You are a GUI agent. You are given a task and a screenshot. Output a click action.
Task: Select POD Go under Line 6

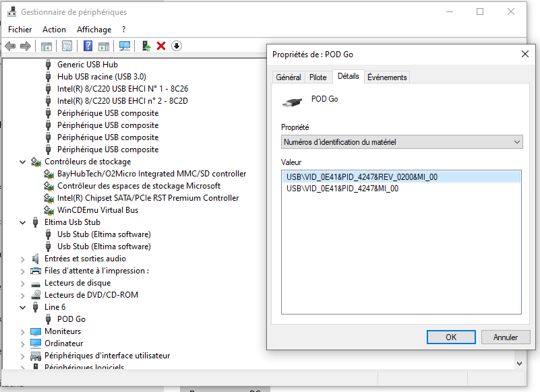[71, 319]
